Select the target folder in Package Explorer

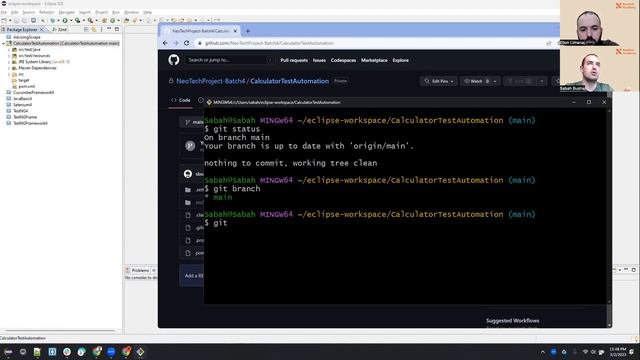tap(24, 80)
